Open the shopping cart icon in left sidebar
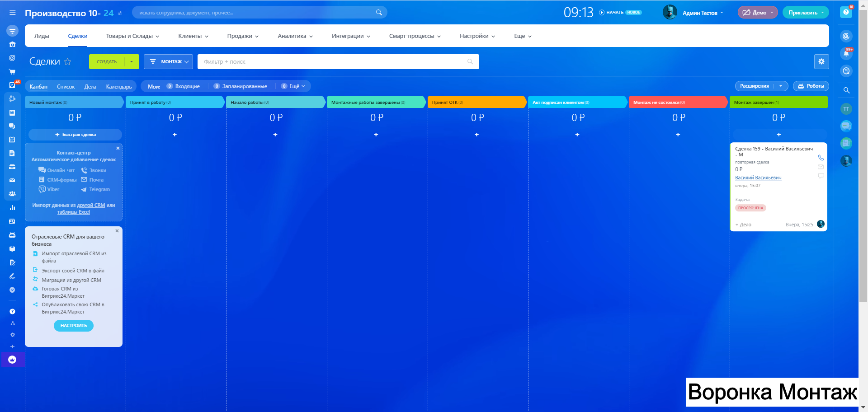 tap(12, 71)
